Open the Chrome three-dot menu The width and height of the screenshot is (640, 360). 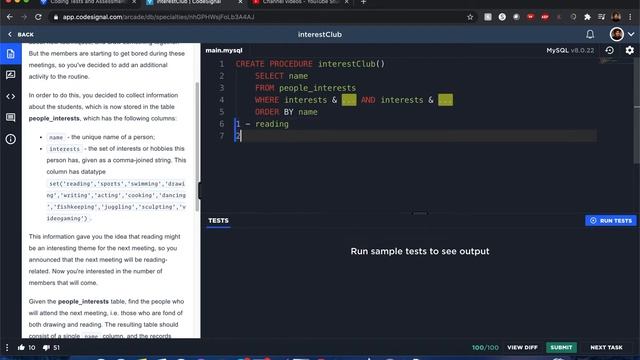tap(630, 17)
